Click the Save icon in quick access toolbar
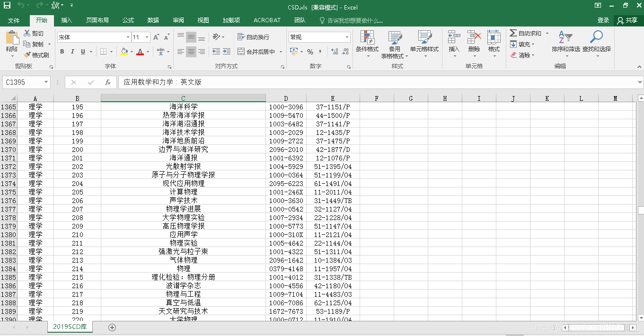This screenshot has height=336, width=644. 7,5
